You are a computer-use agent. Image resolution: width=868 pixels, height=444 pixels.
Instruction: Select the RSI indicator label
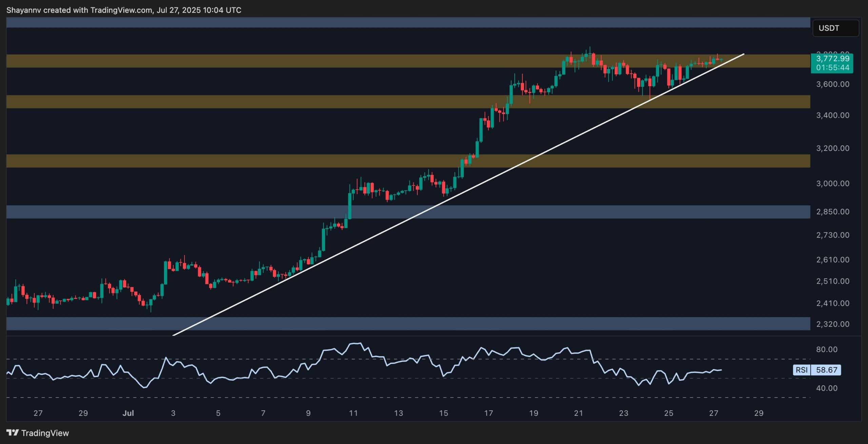point(802,370)
